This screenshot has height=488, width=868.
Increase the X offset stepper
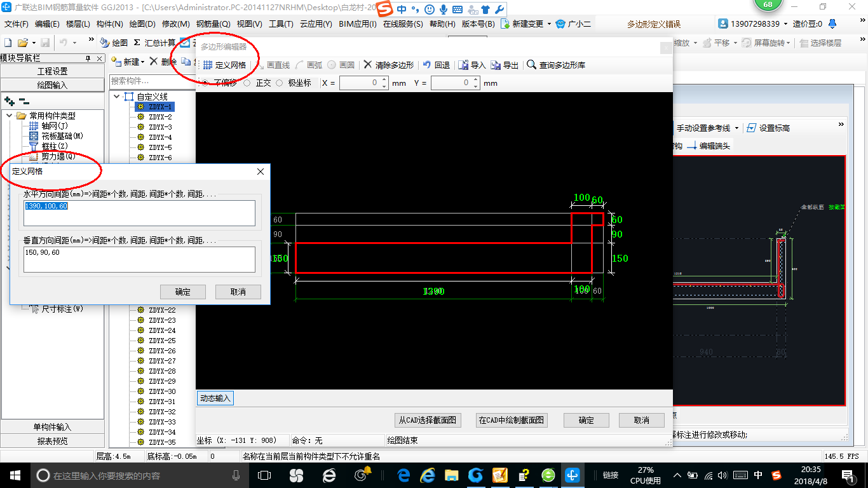pos(384,80)
